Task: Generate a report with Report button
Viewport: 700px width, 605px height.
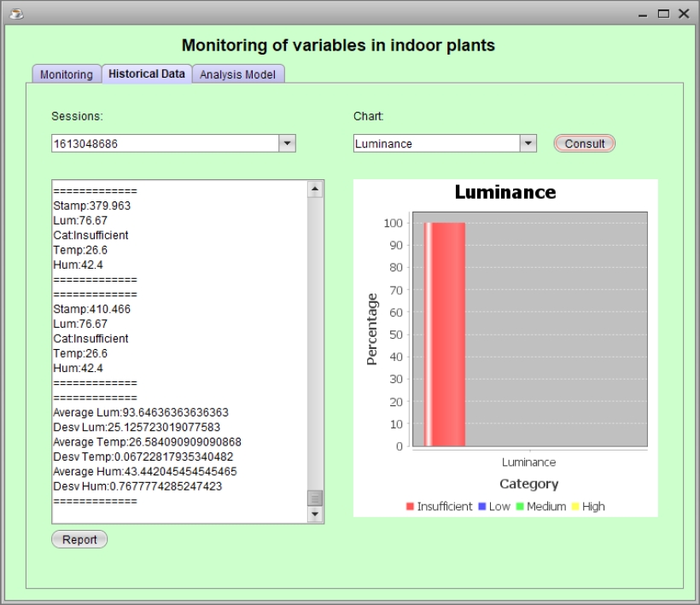Action: point(79,539)
